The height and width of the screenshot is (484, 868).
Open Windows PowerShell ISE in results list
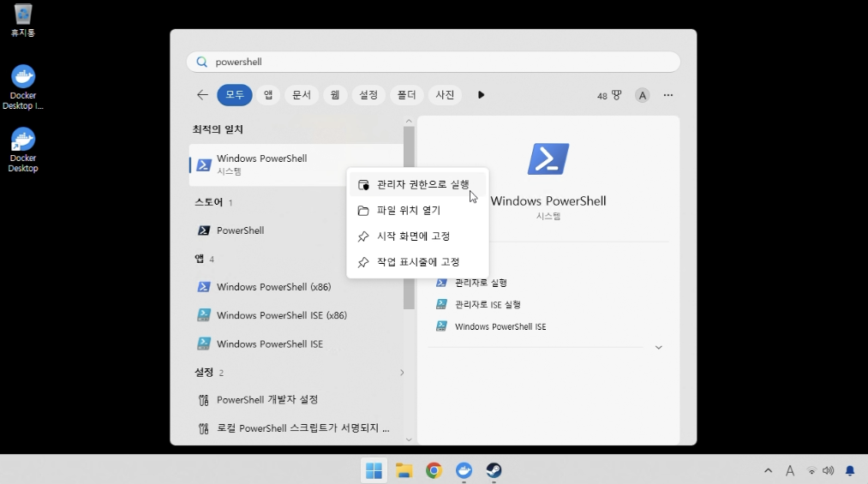pyautogui.click(x=296, y=344)
